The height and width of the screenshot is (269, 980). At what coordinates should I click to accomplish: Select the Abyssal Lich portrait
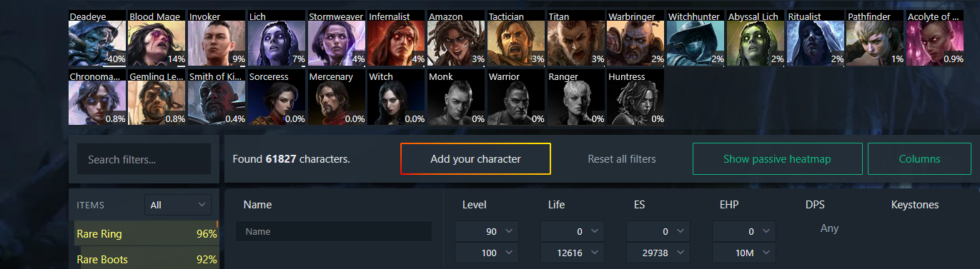point(756,39)
